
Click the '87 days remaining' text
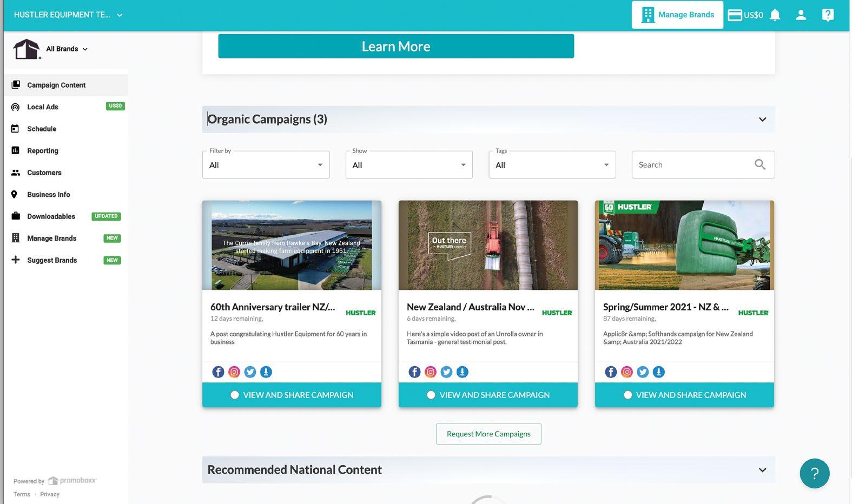(x=629, y=319)
